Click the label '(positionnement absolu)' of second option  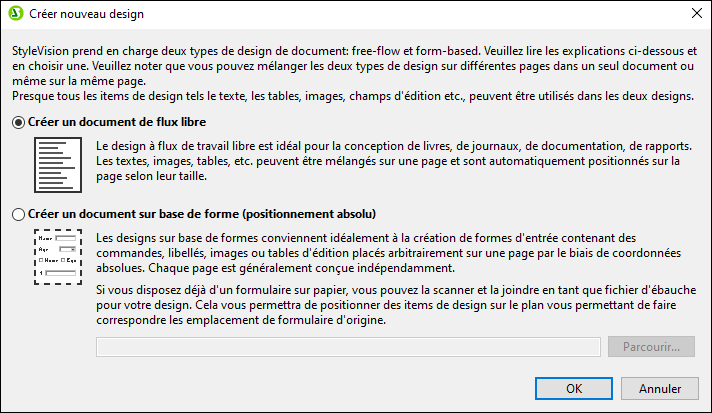tap(309, 214)
